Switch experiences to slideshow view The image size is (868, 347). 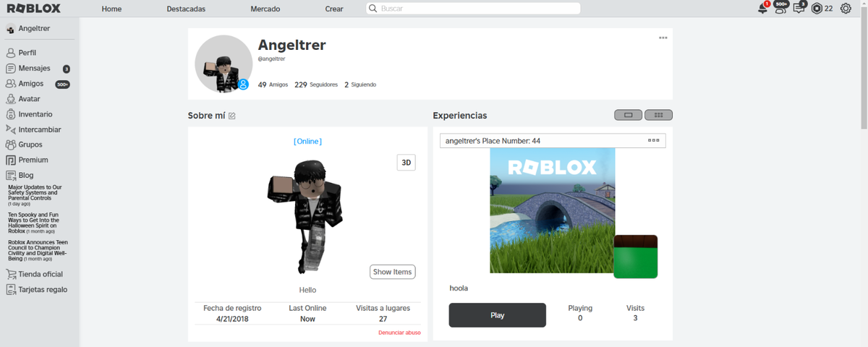tap(628, 115)
